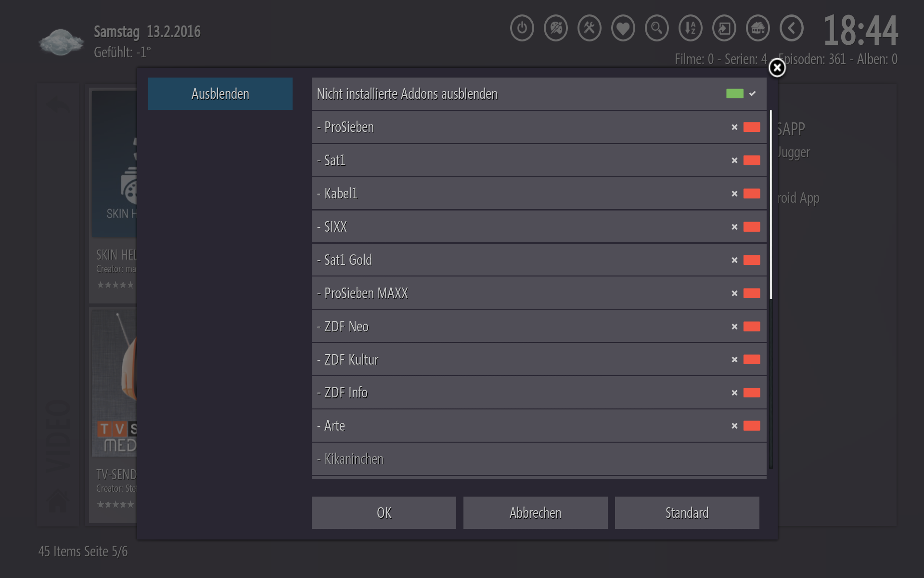
Task: Open the skin palette settings icon
Action: pos(555,28)
